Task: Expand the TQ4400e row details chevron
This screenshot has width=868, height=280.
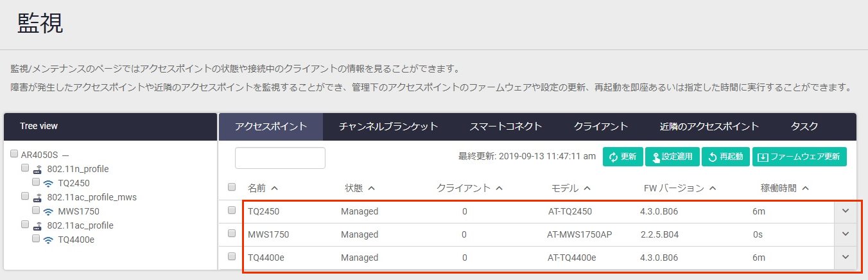Action: coord(845,258)
